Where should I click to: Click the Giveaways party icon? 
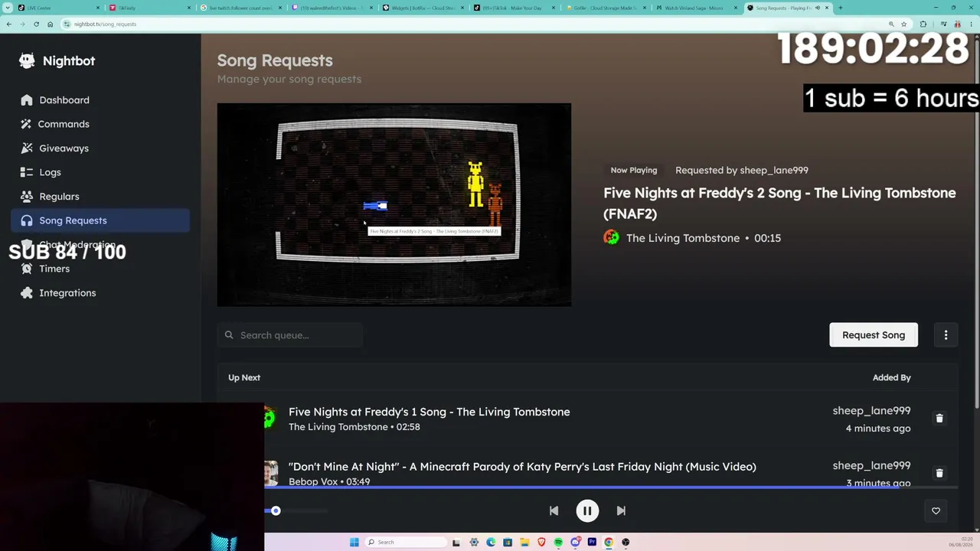point(27,148)
